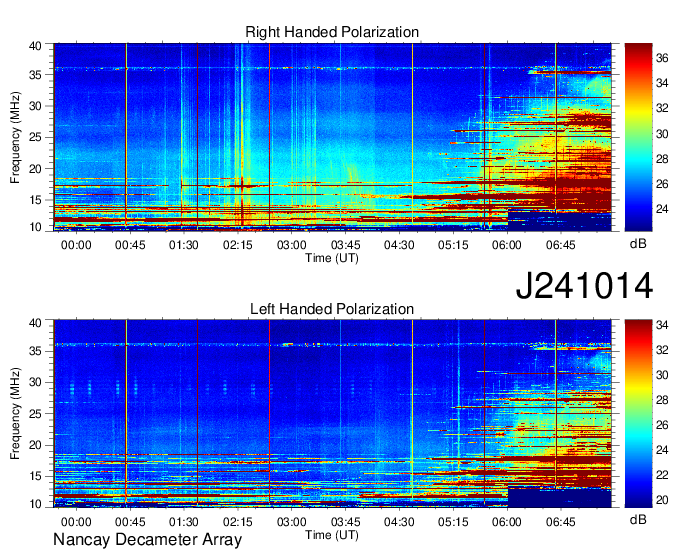
Task: Click the 35 MHz tick of Right Handed plot
Action: 35,75
